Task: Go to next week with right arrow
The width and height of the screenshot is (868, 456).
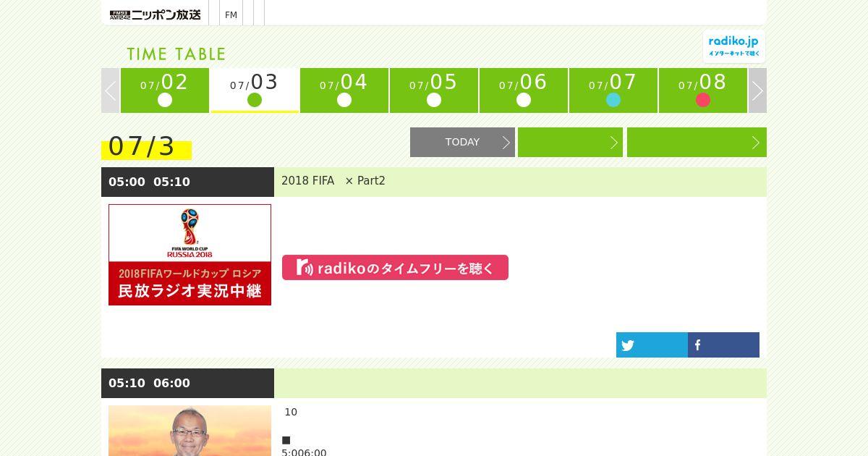Action: tap(757, 90)
